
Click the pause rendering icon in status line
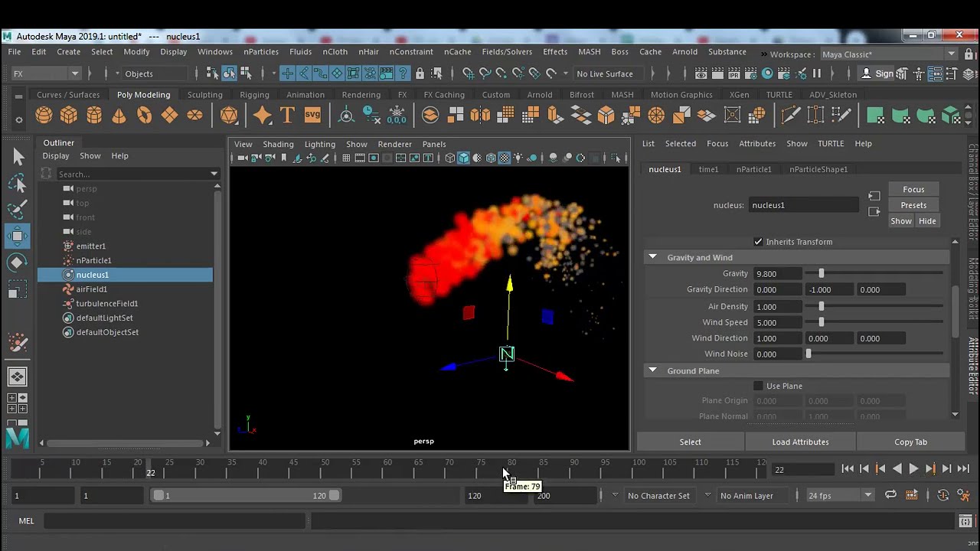[x=817, y=73]
